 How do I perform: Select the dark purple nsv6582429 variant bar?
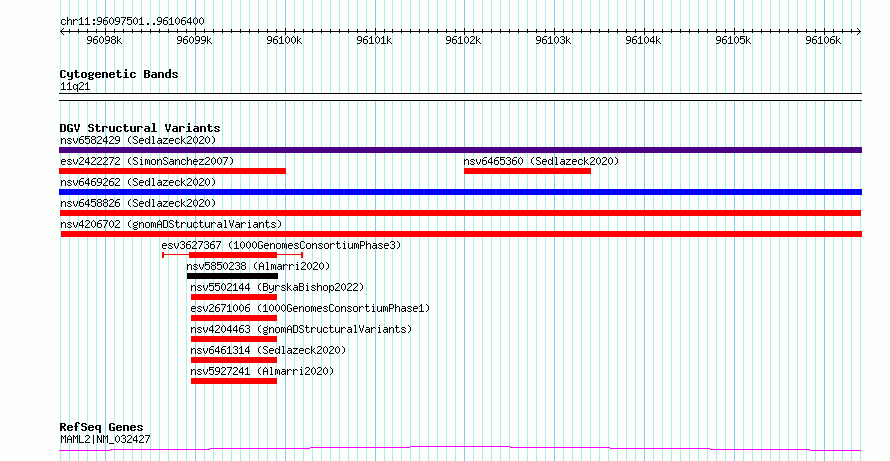460,150
